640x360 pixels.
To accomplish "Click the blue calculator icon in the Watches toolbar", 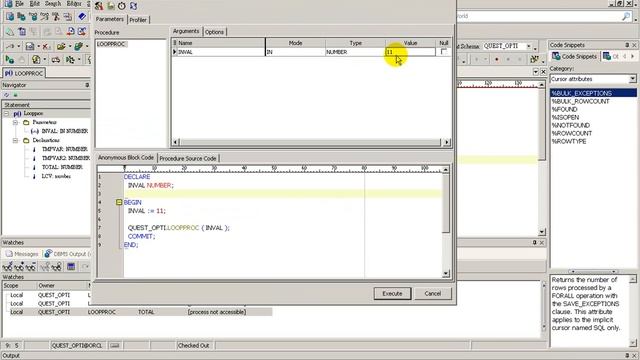I will pyautogui.click(x=71, y=267).
